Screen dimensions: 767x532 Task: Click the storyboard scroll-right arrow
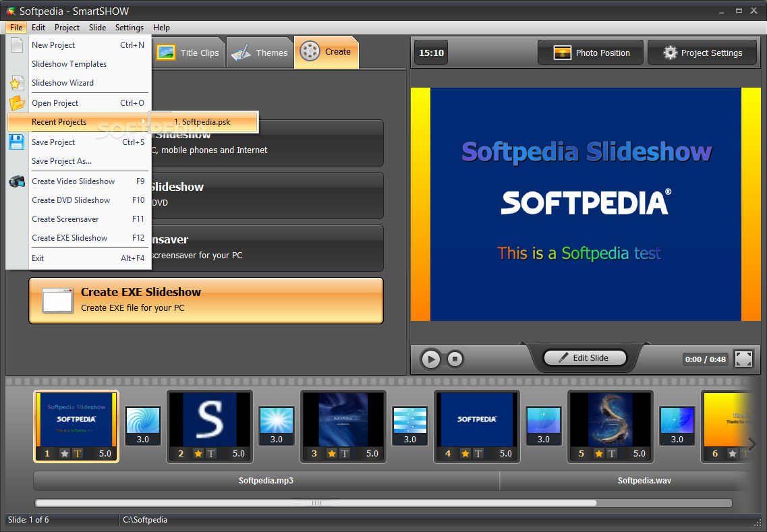[x=752, y=444]
